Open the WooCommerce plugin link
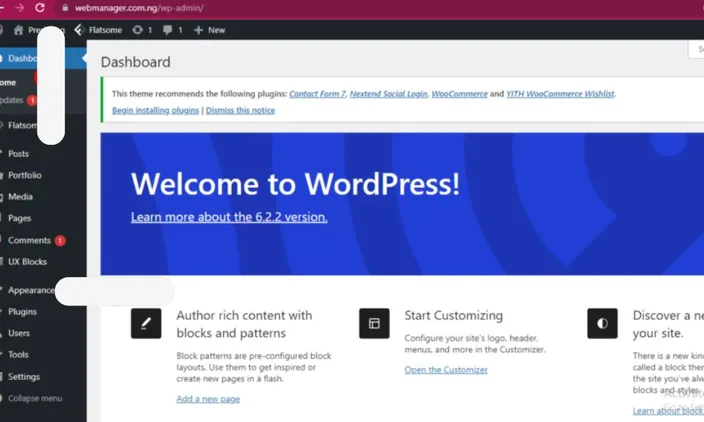Viewport: 704px width, 422px height. [459, 94]
